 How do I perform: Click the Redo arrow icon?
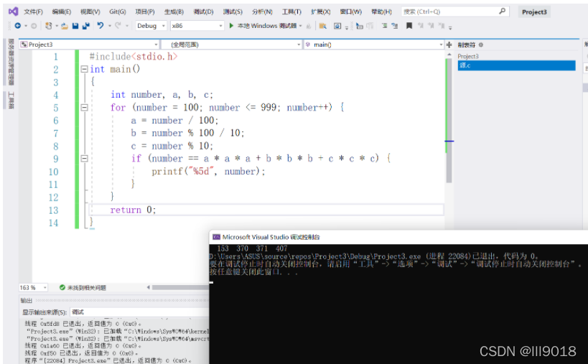118,26
